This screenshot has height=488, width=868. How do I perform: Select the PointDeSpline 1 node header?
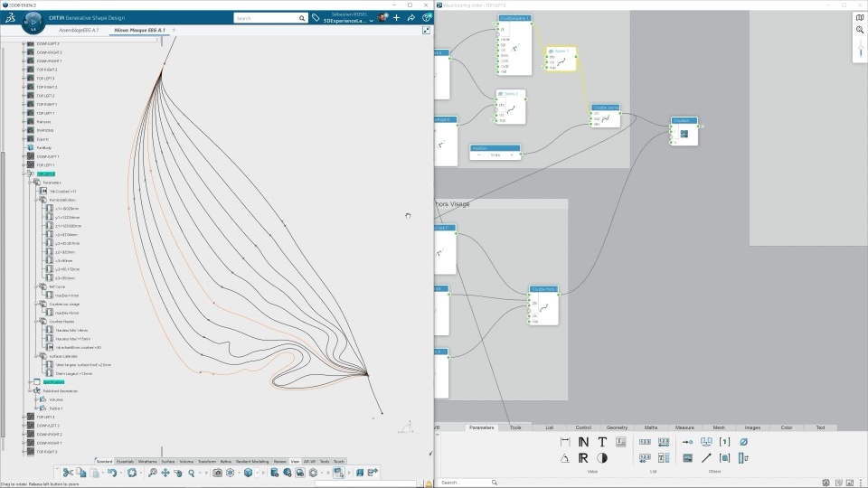coord(514,18)
